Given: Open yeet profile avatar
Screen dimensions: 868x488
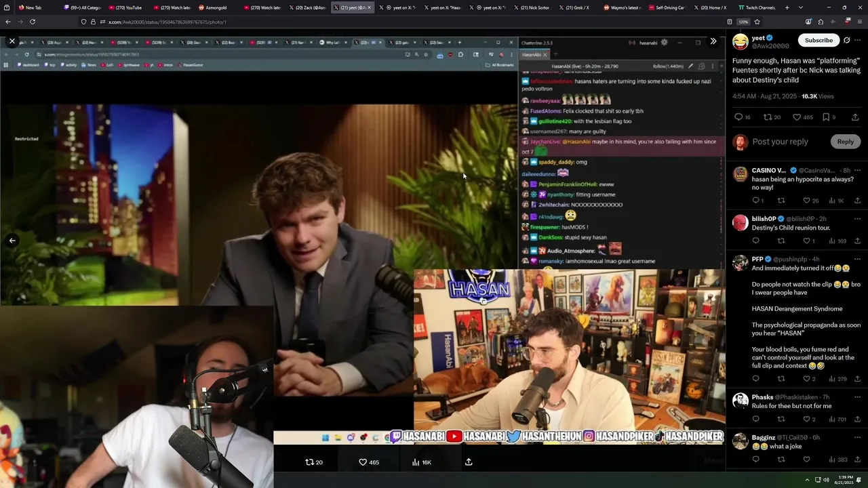Looking at the screenshot, I should 741,42.
